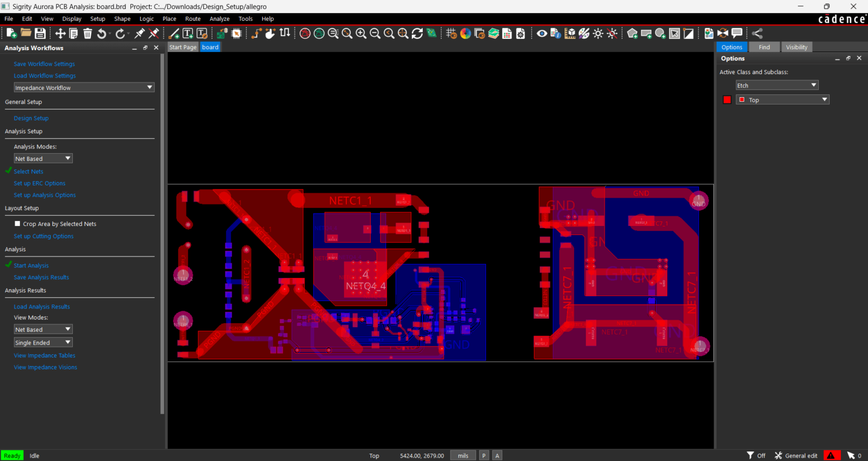The height and width of the screenshot is (461, 868).
Task: Open the Analyze menu
Action: tap(219, 19)
